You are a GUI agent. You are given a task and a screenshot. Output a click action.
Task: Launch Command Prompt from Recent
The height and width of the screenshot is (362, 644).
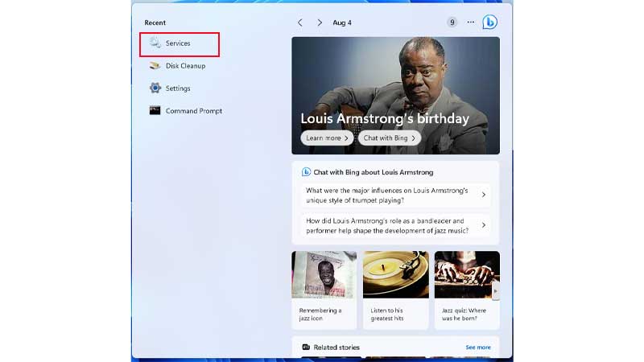(x=186, y=111)
